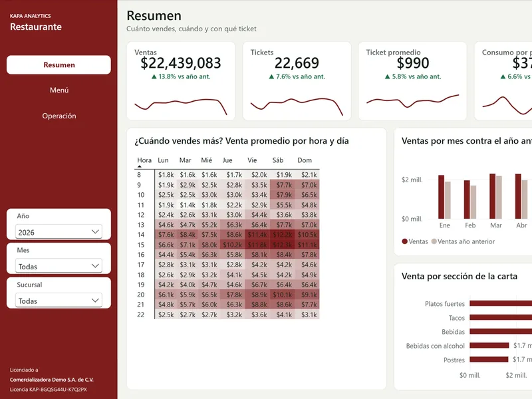Select the Mar Ventas dark red bar
Screen dimensions: 532x399
pos(492,196)
